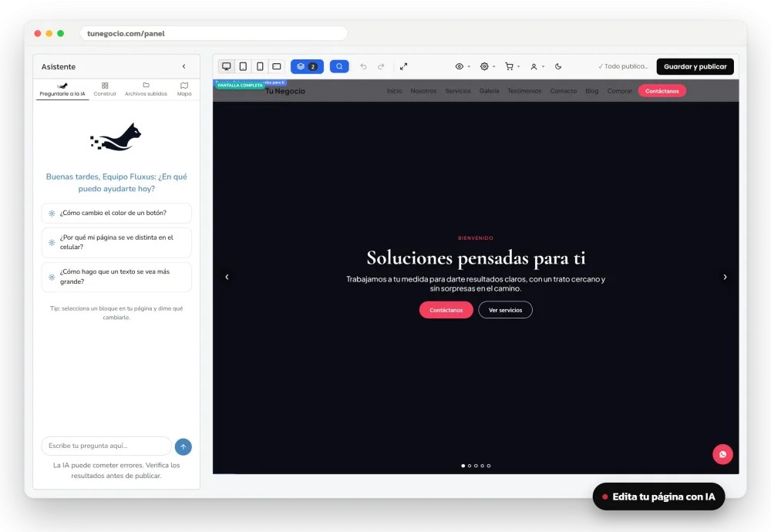Viewport: 771px width, 532px height.
Task: Switch to the Archivos subidos tab
Action: pyautogui.click(x=146, y=89)
